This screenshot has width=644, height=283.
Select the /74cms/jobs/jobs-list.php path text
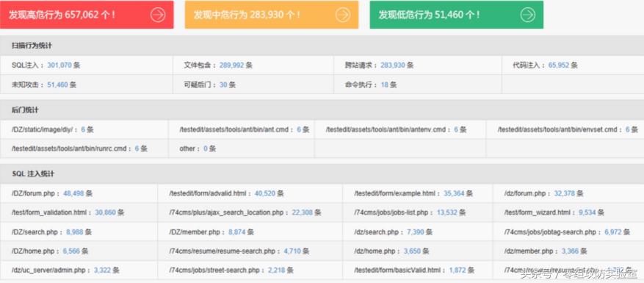[x=391, y=212]
